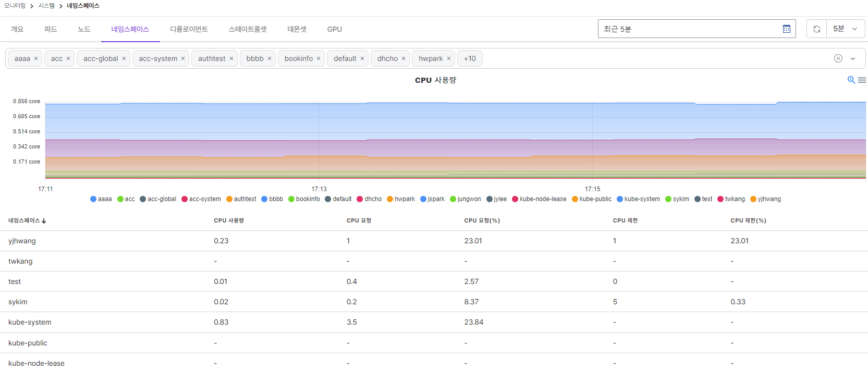868x372 pixels.
Task: Click the hwpark legend color dot
Action: (x=390, y=199)
